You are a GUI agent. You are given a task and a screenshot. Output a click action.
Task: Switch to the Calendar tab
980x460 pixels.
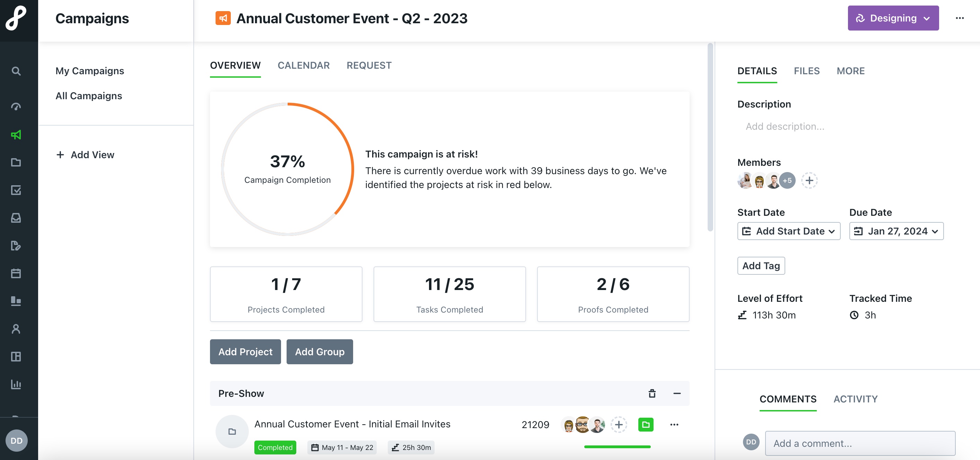tap(304, 65)
